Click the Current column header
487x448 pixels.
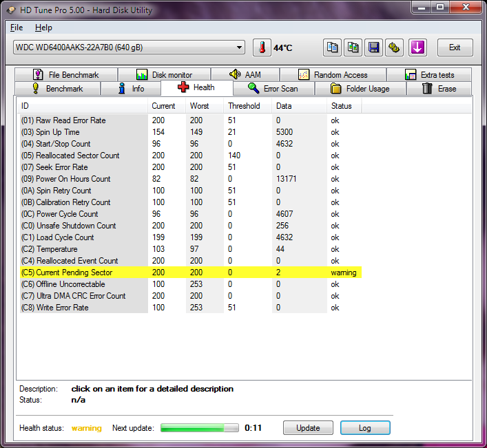167,106
